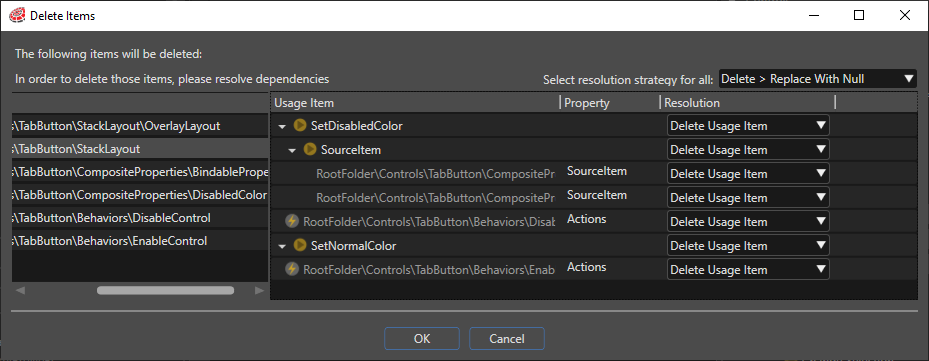Click the Cancel button

(507, 338)
